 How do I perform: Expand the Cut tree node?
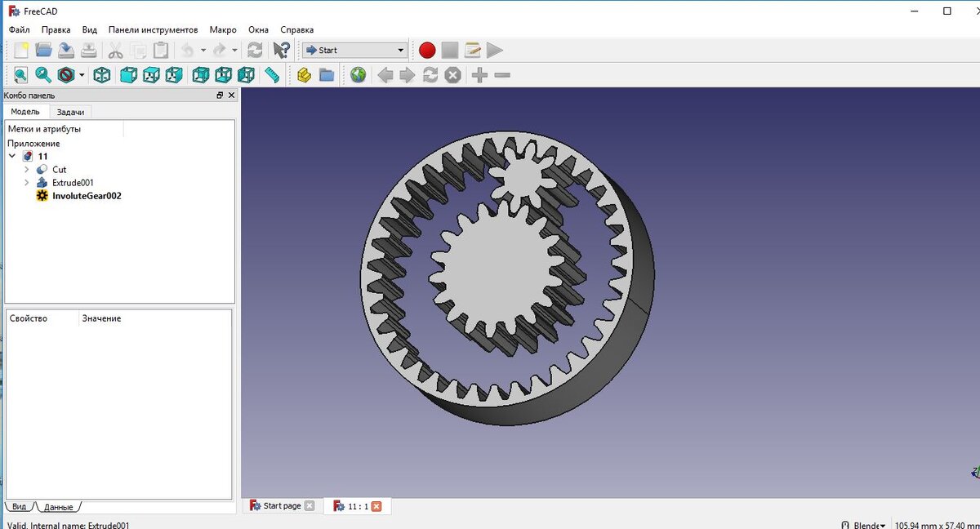click(x=27, y=170)
